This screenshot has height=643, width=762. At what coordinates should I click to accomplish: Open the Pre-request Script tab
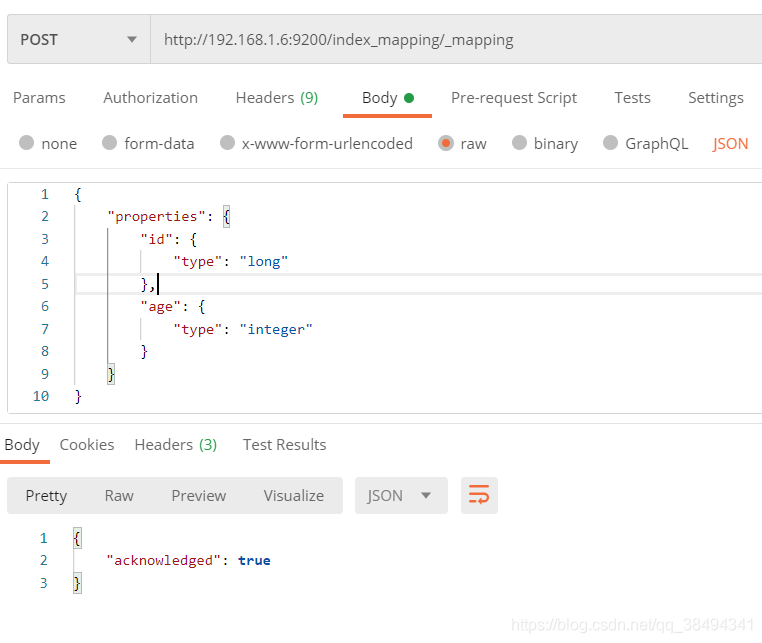coord(514,97)
